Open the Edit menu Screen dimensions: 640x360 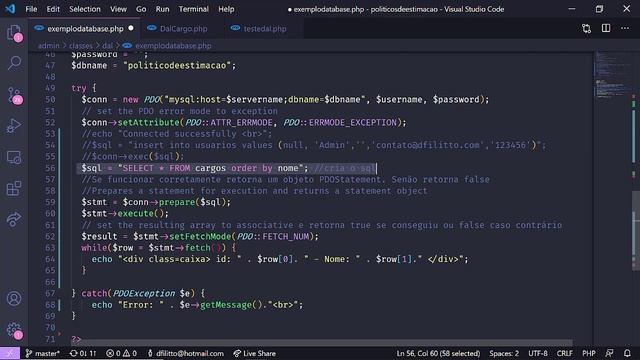53,9
